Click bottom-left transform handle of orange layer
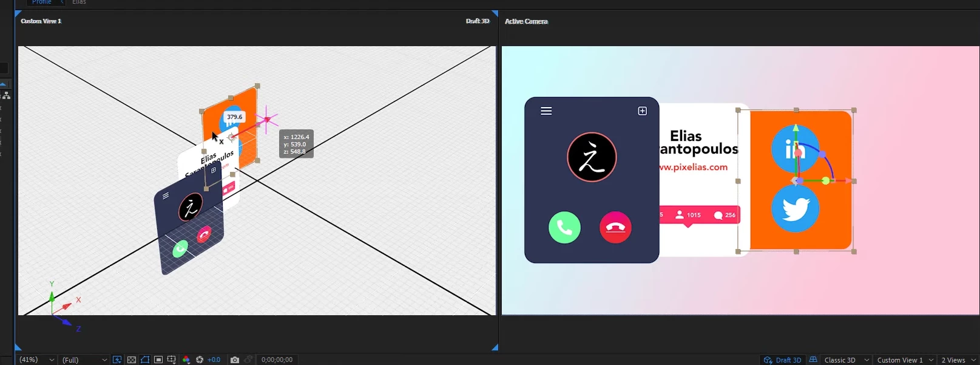The height and width of the screenshot is (365, 980). (x=738, y=251)
